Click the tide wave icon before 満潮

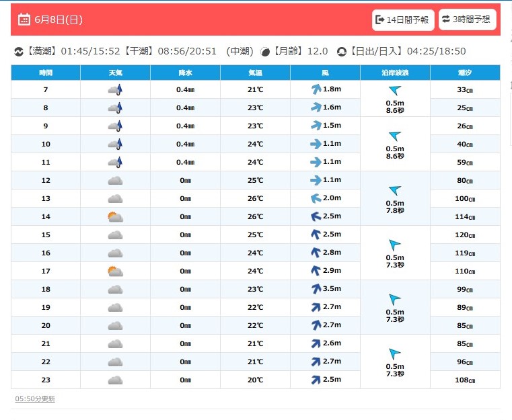(x=19, y=52)
